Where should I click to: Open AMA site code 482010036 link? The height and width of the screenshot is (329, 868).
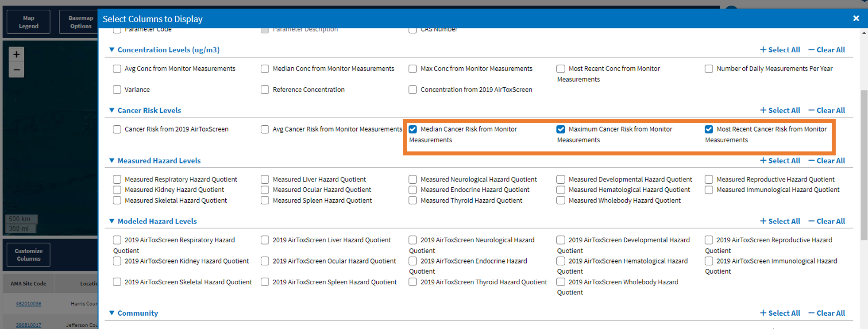28,304
